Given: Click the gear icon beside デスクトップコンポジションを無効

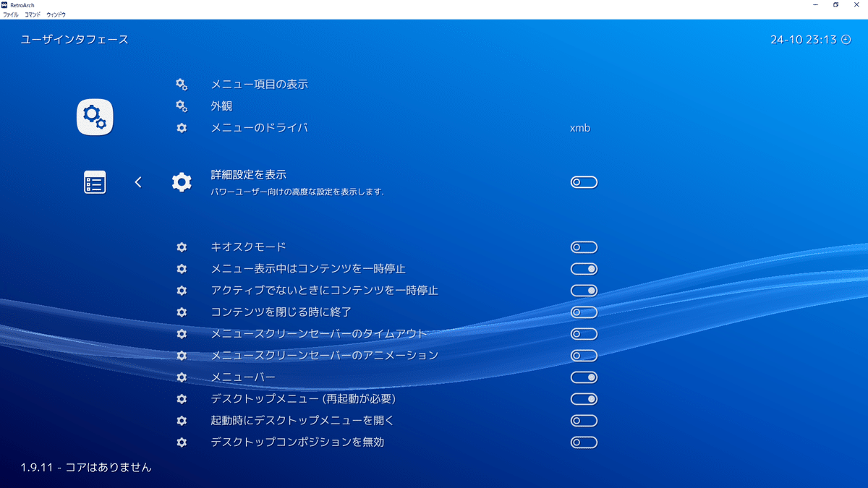Looking at the screenshot, I should [182, 442].
